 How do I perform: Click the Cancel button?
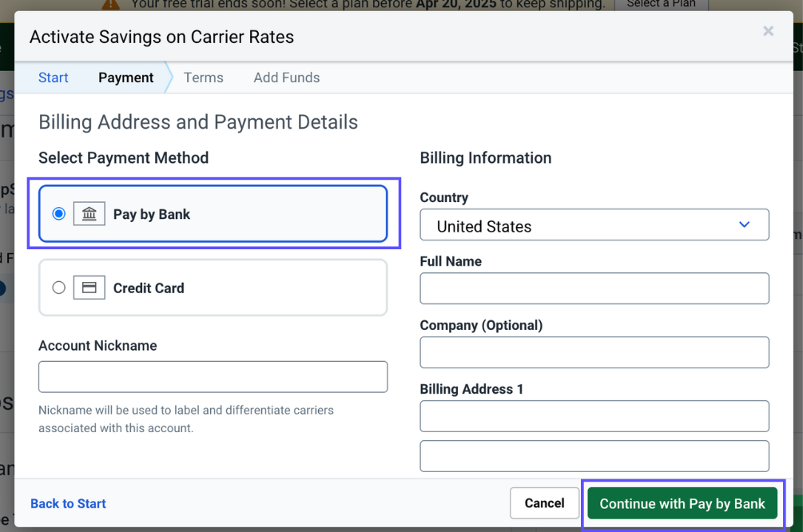(x=544, y=503)
